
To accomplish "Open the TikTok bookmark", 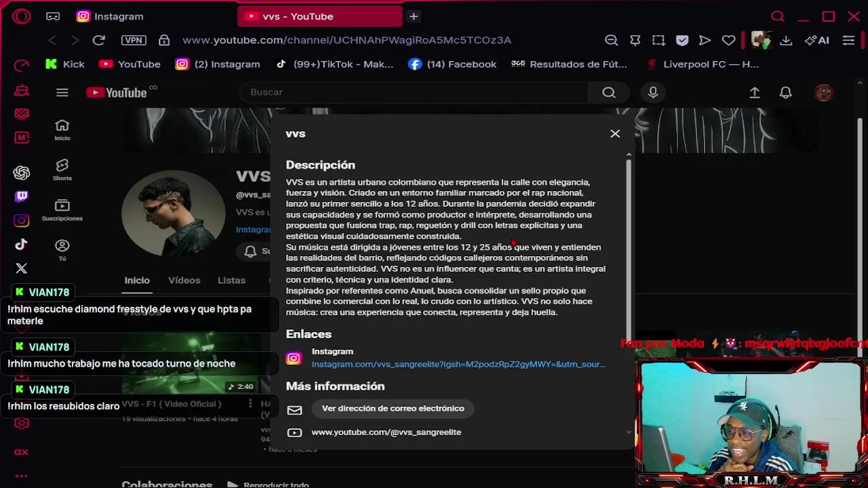I will [334, 64].
